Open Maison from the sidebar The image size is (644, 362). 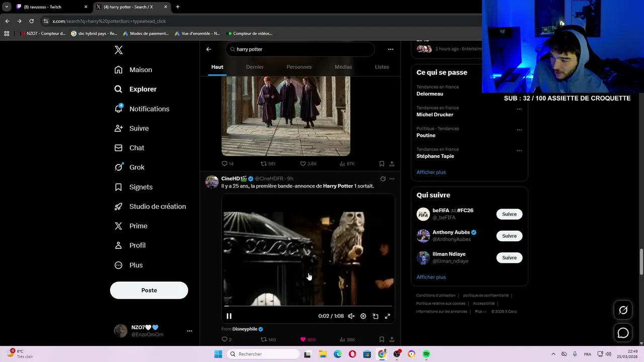tap(133, 70)
